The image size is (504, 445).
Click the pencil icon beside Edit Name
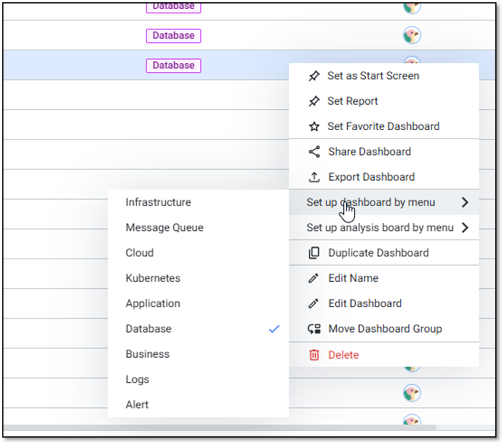tap(314, 278)
